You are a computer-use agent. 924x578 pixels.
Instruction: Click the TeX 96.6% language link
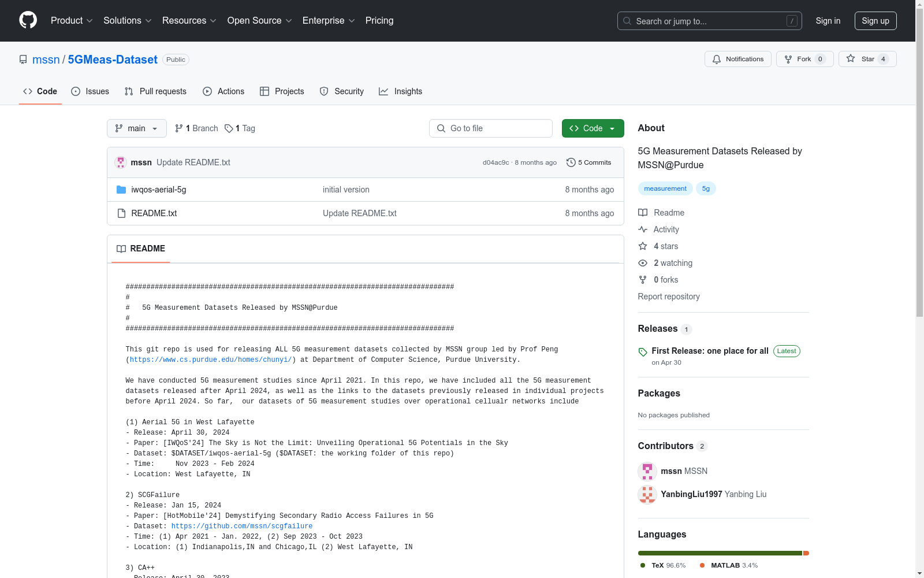click(663, 565)
